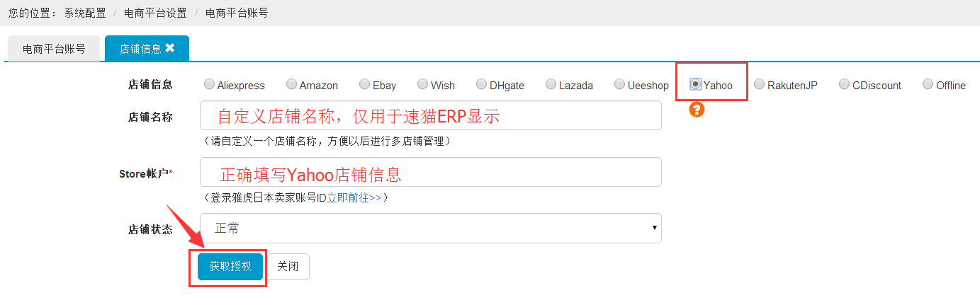Click the 获取授权 button

(230, 267)
